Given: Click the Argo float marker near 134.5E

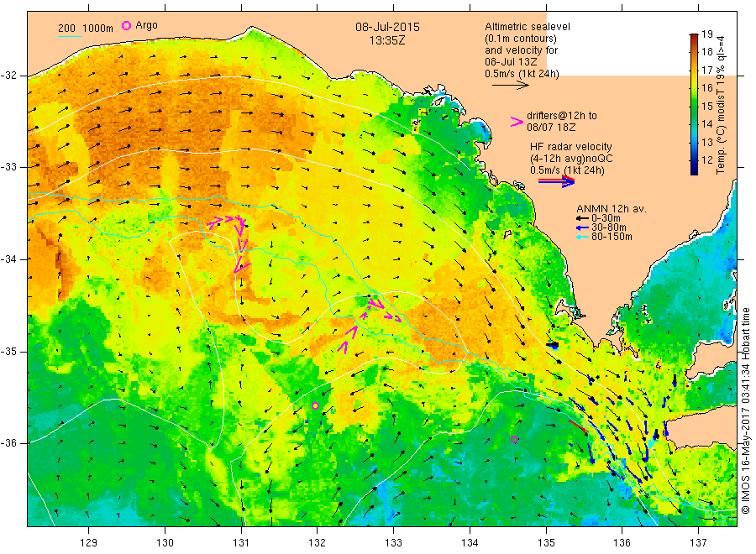Looking at the screenshot, I should pos(514,439).
